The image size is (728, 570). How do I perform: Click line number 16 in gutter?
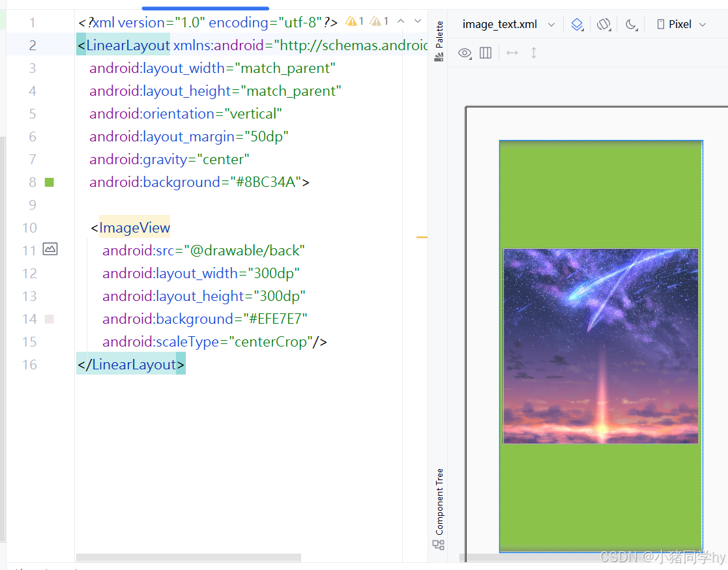(x=30, y=365)
